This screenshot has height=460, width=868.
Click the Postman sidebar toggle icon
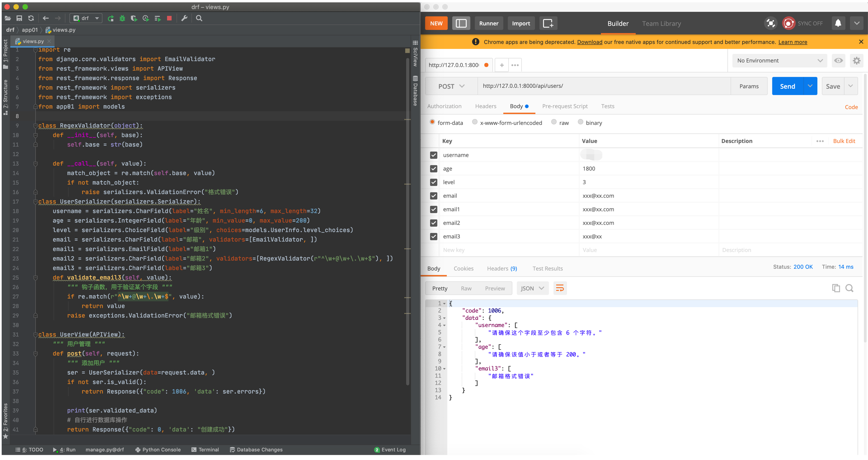pos(461,23)
